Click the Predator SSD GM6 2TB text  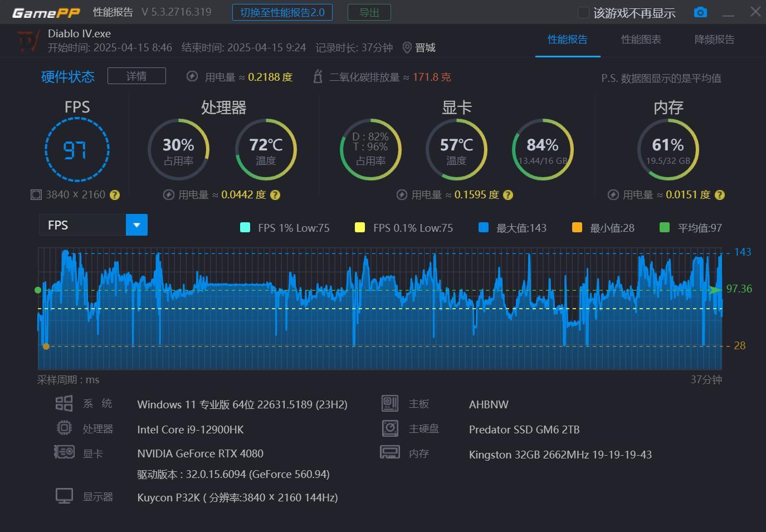click(524, 429)
